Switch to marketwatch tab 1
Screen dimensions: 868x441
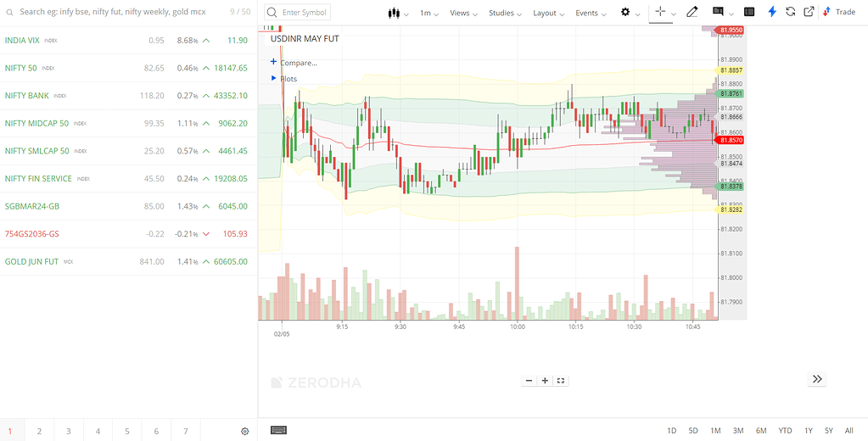9,432
